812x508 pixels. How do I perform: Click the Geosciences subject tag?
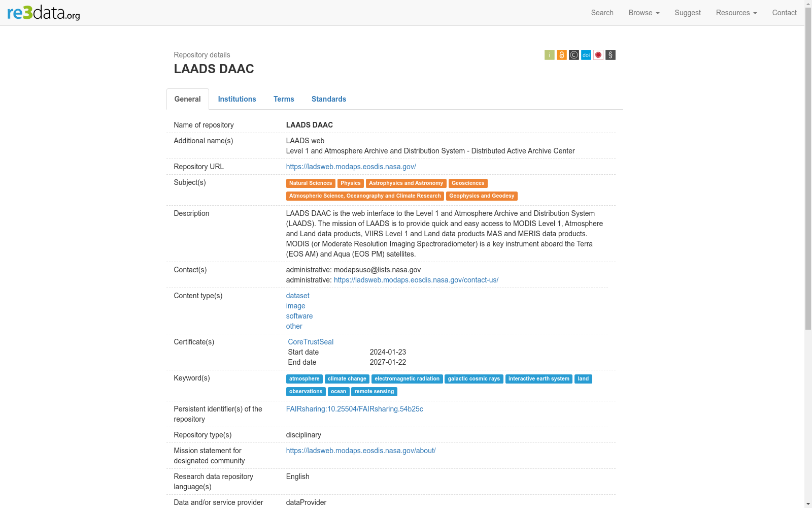468,183
